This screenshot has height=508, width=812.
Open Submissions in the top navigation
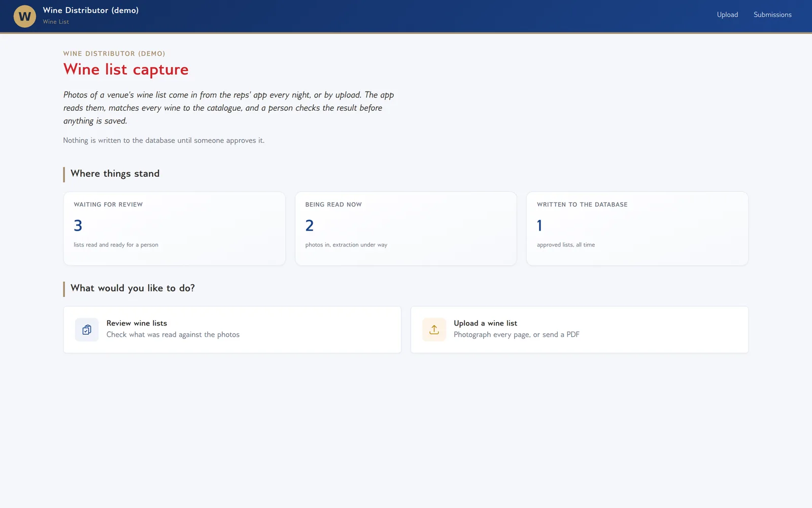coord(772,15)
